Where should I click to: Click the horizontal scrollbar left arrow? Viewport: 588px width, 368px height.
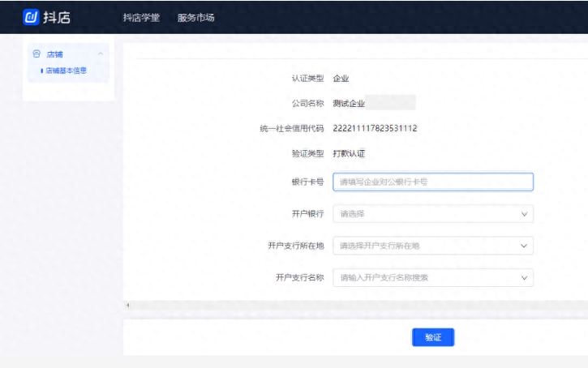click(128, 305)
